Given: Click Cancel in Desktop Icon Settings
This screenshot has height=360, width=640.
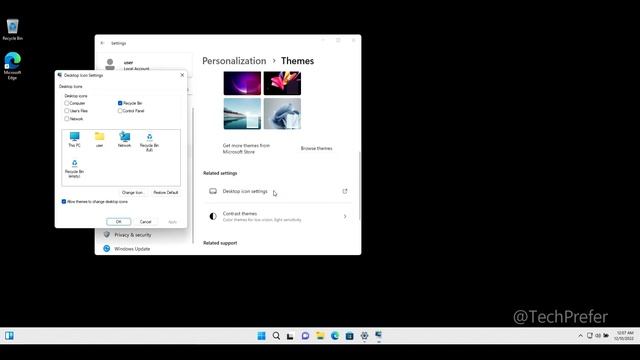Looking at the screenshot, I should click(146, 222).
